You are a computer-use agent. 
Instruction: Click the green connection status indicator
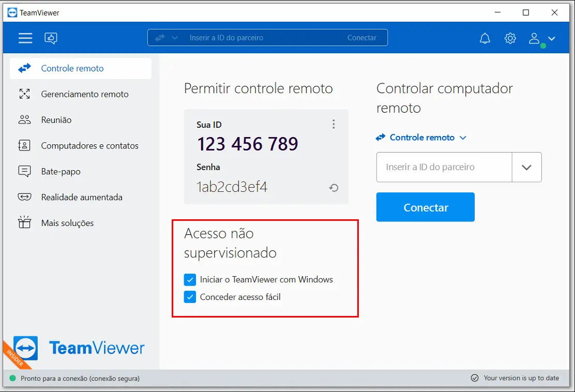pos(12,378)
